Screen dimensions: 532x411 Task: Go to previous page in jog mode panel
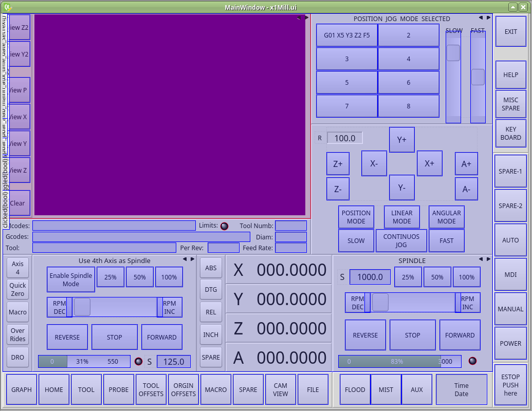point(481,17)
